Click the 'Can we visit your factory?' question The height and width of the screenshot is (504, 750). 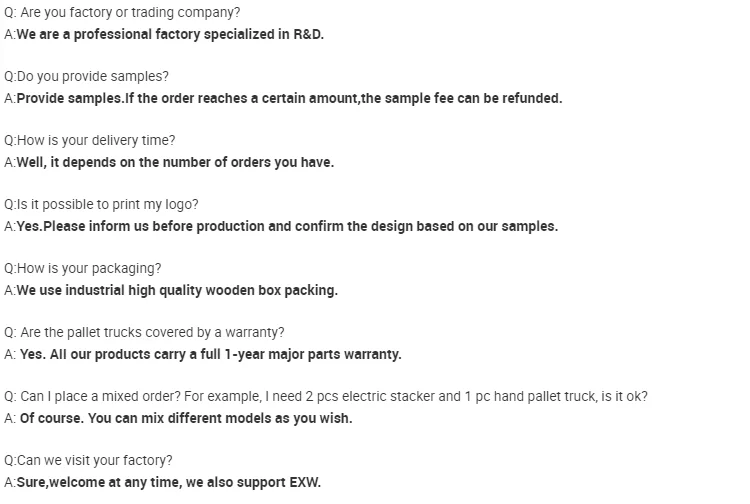[x=88, y=461]
